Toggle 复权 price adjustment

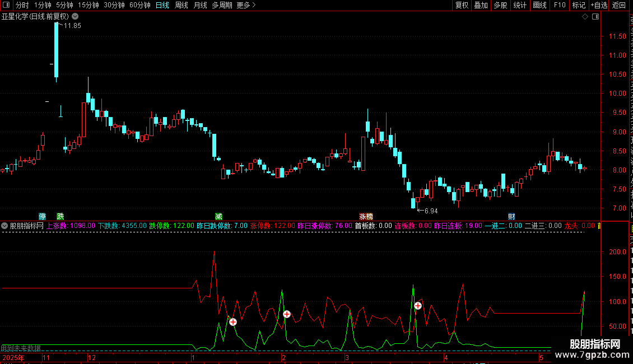(462, 5)
